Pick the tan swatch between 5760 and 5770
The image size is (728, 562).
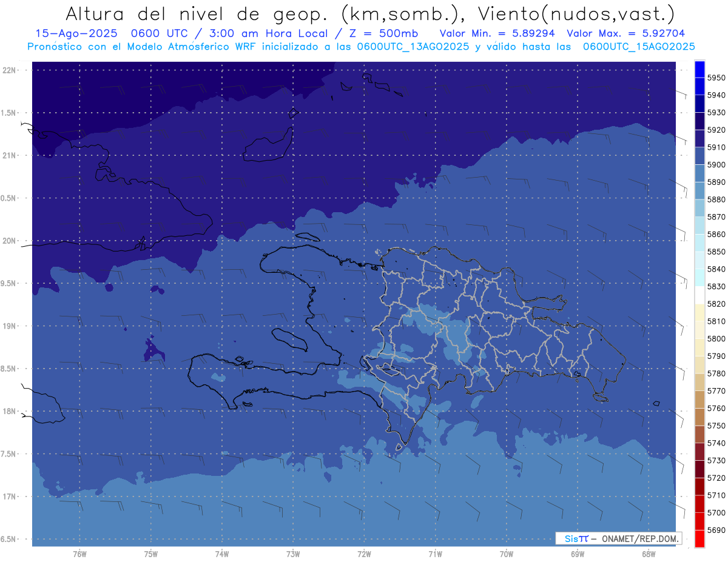(699, 400)
